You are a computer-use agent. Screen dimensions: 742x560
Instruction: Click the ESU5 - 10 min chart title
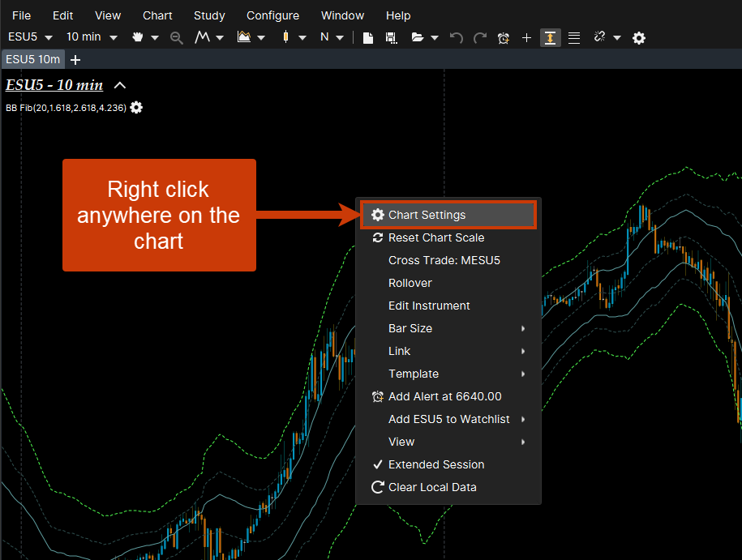[x=54, y=85]
